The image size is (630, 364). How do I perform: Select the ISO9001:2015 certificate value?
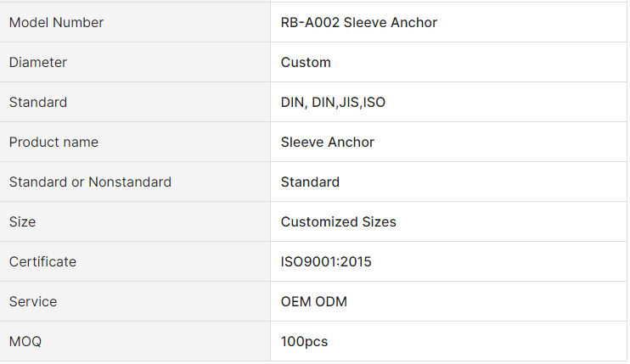(x=326, y=262)
